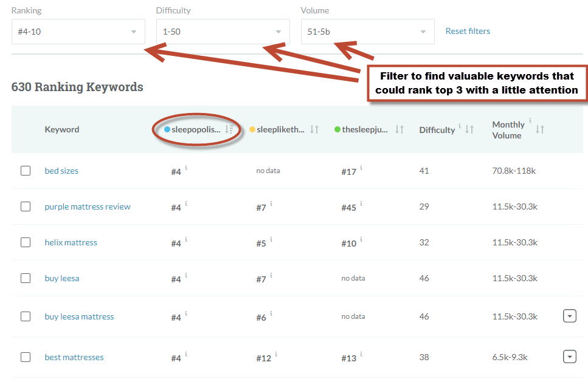
Task: Click info icon beside Monthly Volume header
Action: [530, 121]
